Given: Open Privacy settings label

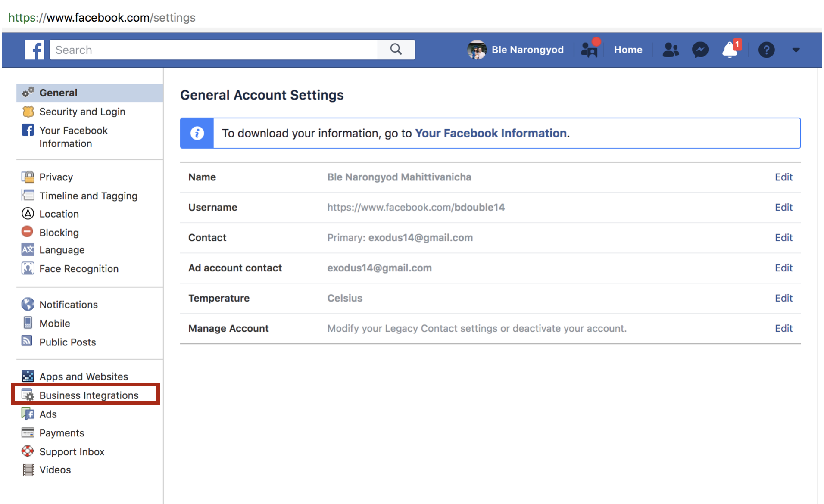Looking at the screenshot, I should [x=56, y=177].
